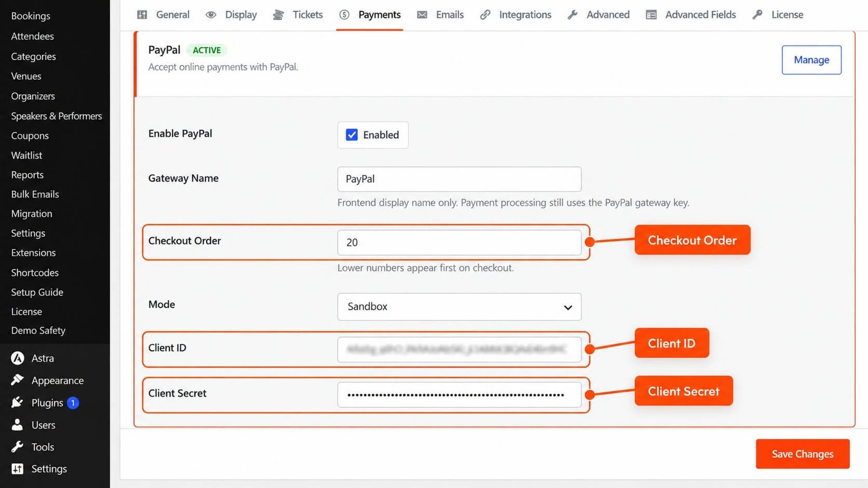868x488 pixels.
Task: Open Bulk Emails in the sidebar
Action: point(35,194)
